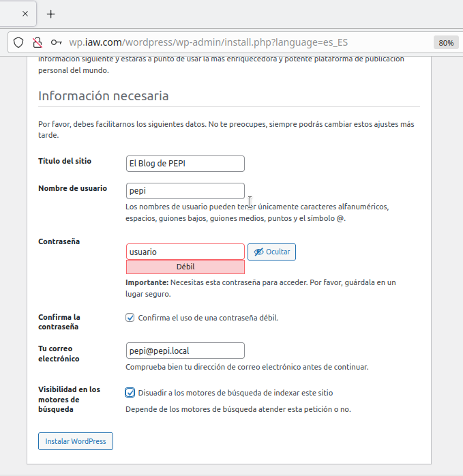The height and width of the screenshot is (476, 463).
Task: Click the 80% zoom level indicator
Action: [x=446, y=42]
